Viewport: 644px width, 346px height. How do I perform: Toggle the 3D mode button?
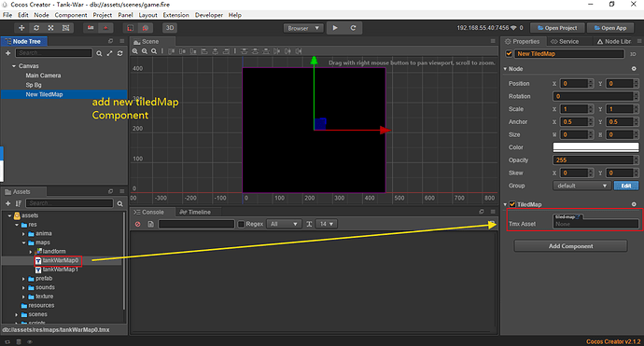tap(170, 28)
